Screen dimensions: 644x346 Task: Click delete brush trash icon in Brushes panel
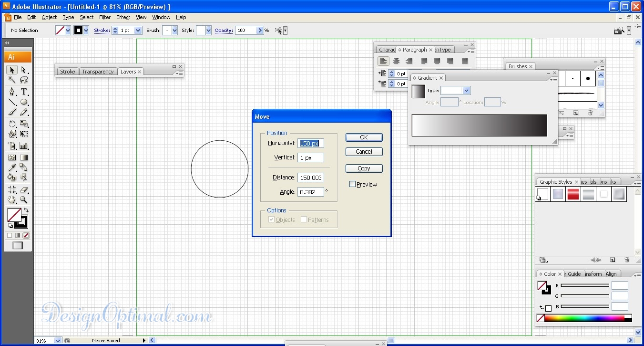click(590, 113)
